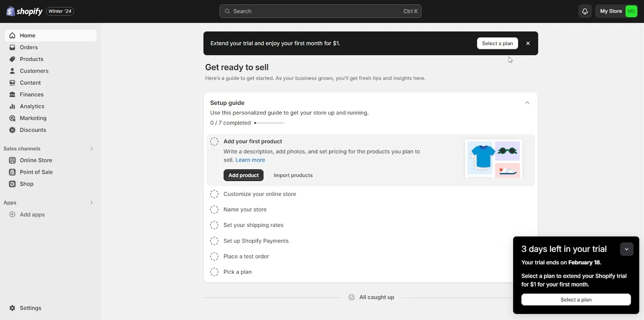Click the Select a plan banner button
The image size is (644, 320).
(497, 43)
